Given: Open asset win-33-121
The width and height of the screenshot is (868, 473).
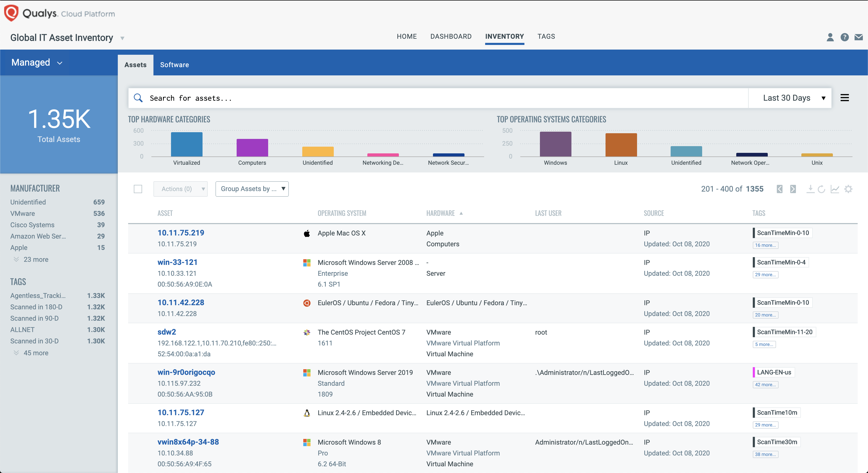Looking at the screenshot, I should [177, 262].
